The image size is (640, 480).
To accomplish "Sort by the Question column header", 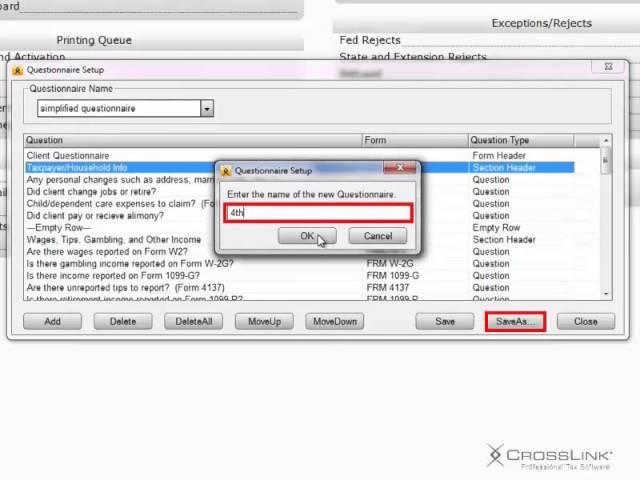I will tap(193, 140).
